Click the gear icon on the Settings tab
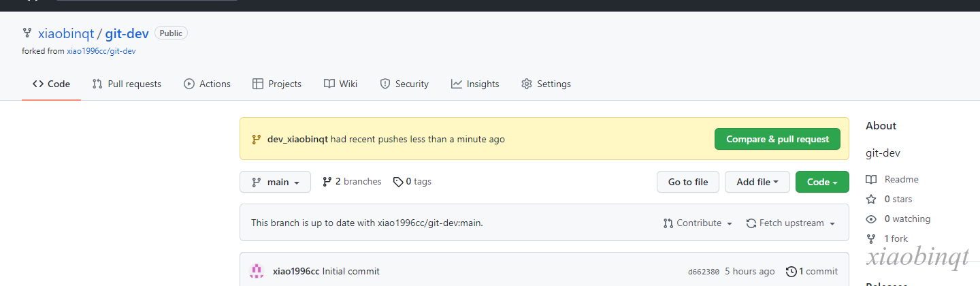This screenshot has width=980, height=286. tap(527, 84)
